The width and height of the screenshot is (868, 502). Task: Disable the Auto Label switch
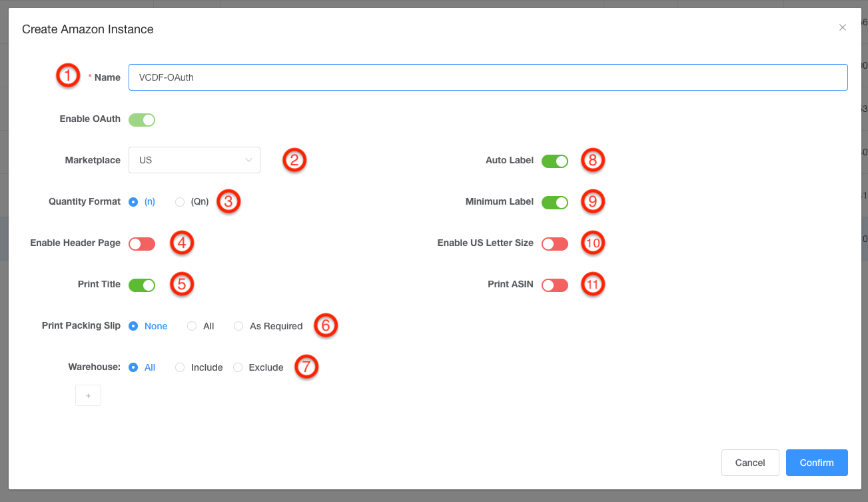click(x=554, y=161)
